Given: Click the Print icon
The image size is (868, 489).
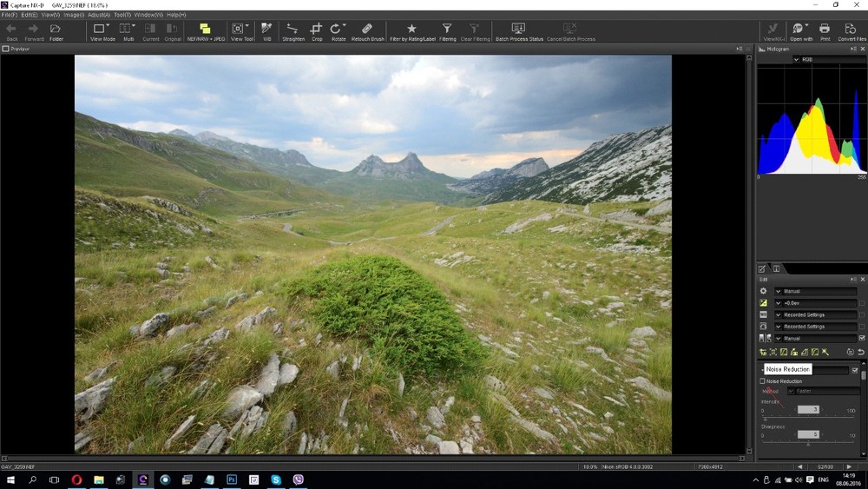Looking at the screenshot, I should click(x=824, y=31).
